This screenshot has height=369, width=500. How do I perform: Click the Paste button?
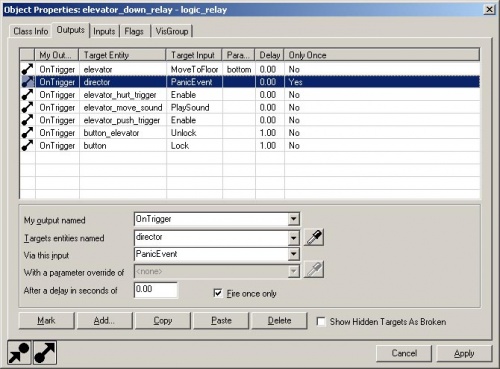pos(221,321)
